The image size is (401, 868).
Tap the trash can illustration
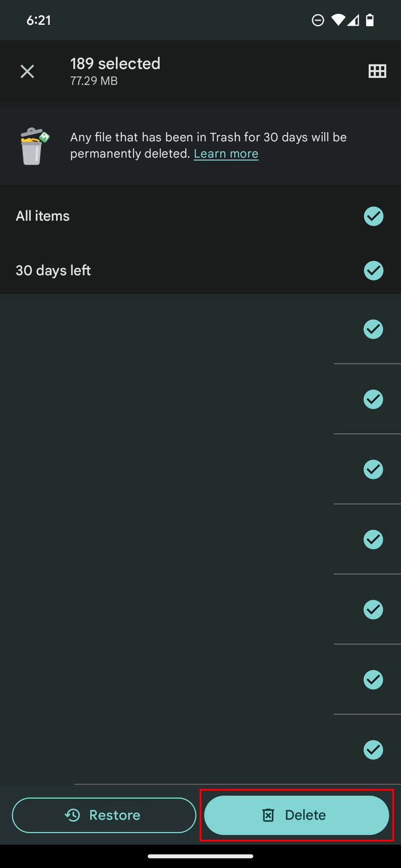[x=33, y=146]
